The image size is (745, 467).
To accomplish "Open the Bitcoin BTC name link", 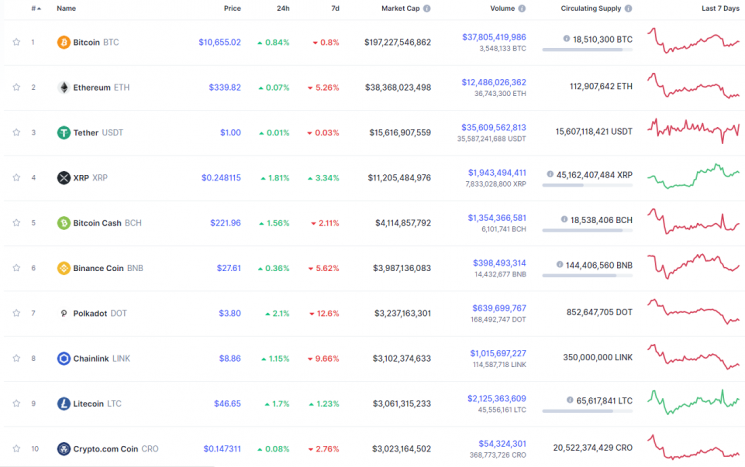I will point(96,42).
